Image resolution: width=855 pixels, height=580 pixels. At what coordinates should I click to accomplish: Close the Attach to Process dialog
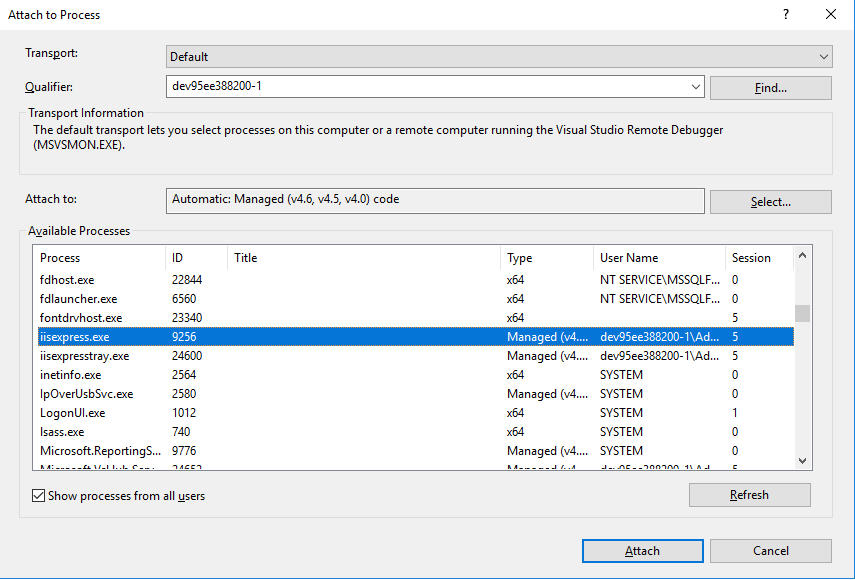pos(830,14)
